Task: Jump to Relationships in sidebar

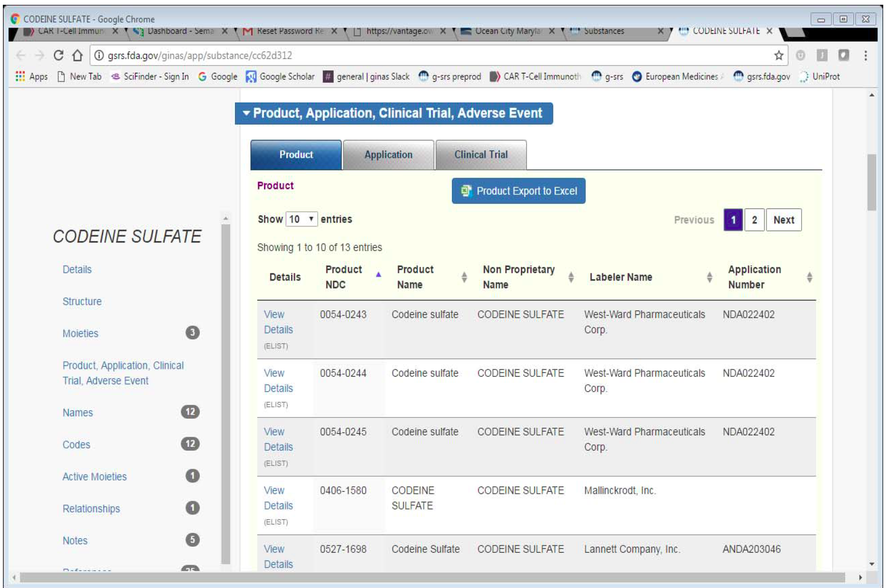Action: point(91,509)
